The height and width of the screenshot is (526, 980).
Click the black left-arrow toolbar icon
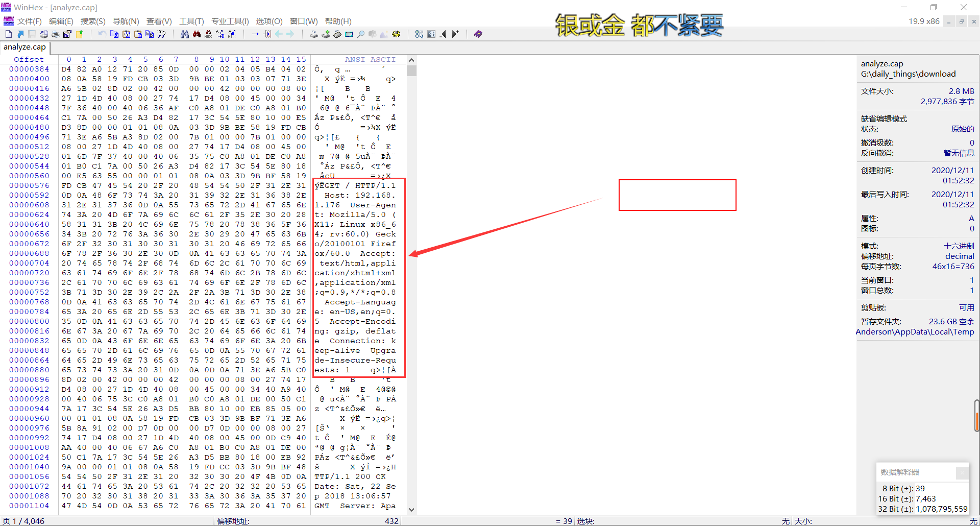tap(443, 34)
